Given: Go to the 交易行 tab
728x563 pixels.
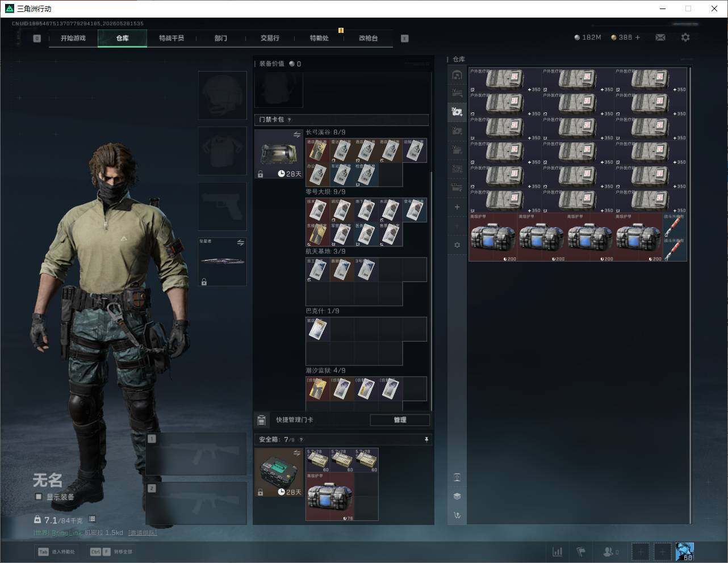Looking at the screenshot, I should click(x=270, y=38).
